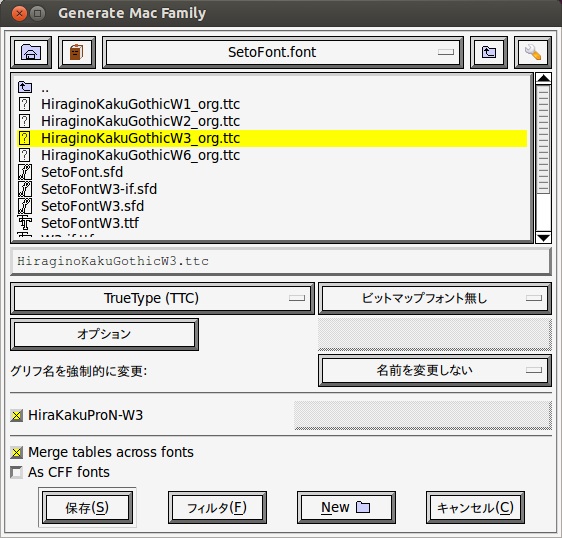This screenshot has width=562, height=538.
Task: Close the Generate Mac Family window
Action: pyautogui.click(x=19, y=14)
